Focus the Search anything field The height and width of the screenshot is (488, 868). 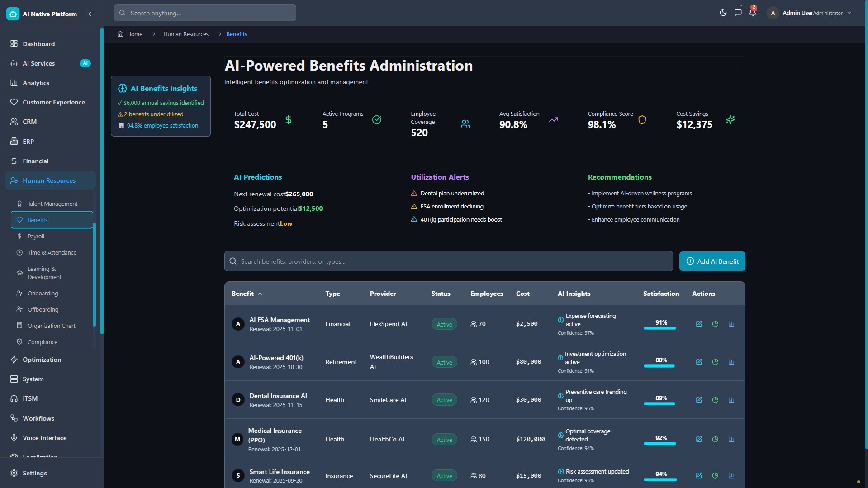[x=205, y=13]
